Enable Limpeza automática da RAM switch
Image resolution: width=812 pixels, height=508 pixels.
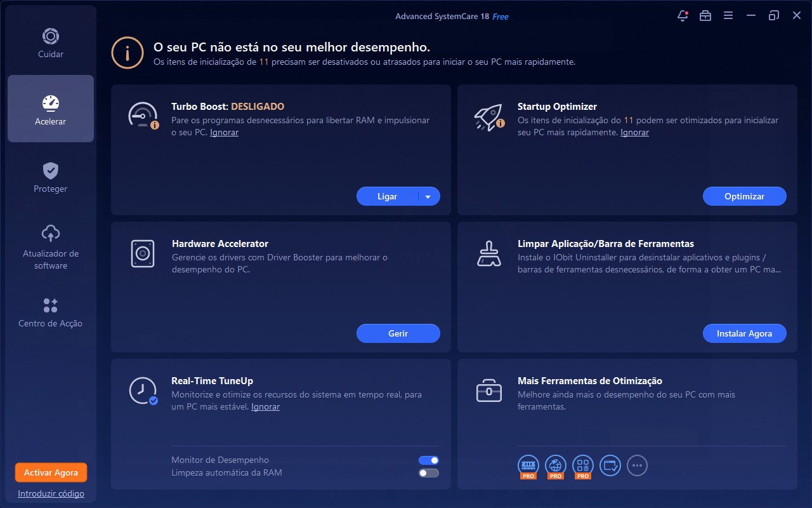(429, 473)
